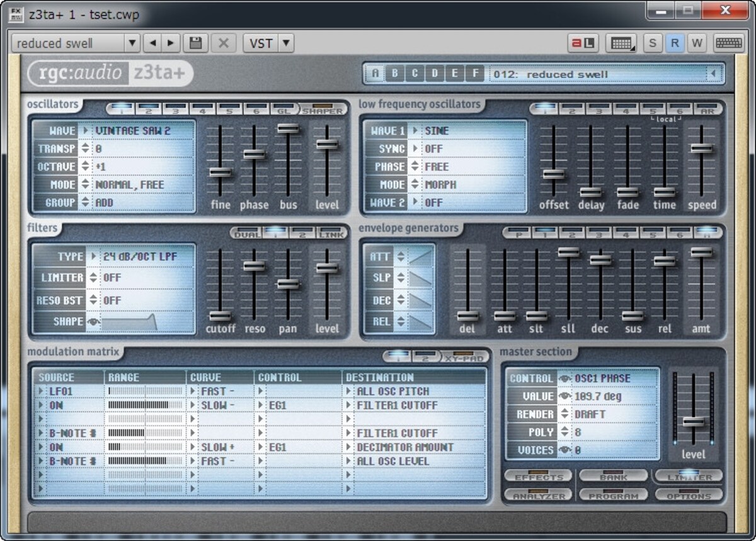The height and width of the screenshot is (541, 756).
Task: Toggle the LIMITER button in master section
Action: [x=689, y=476]
